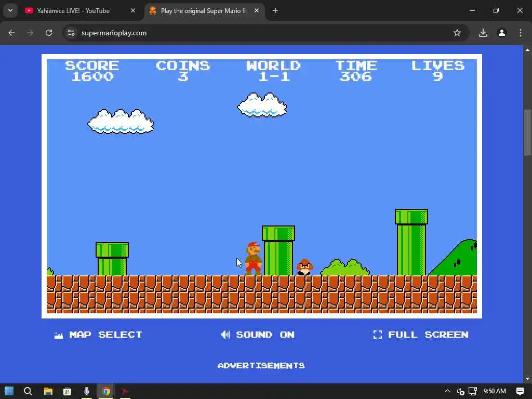532x399 pixels.
Task: Open Windows taskbar search
Action: point(28,391)
